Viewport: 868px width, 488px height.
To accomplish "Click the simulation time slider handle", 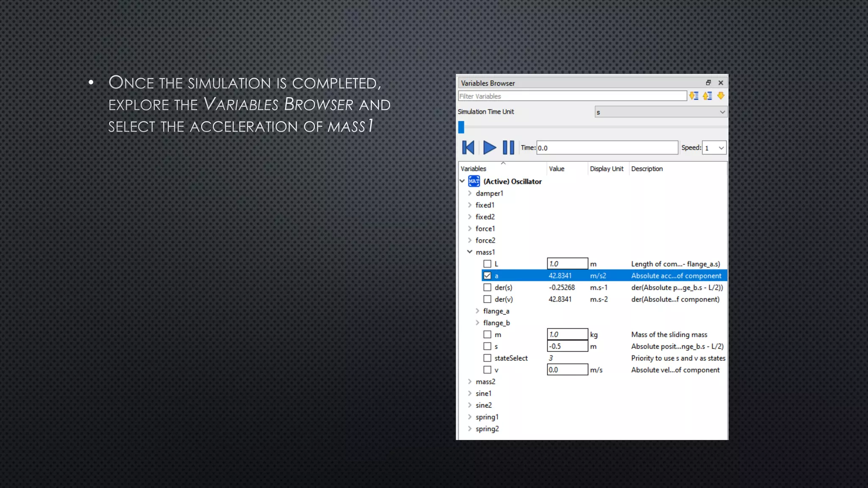I will [x=461, y=127].
